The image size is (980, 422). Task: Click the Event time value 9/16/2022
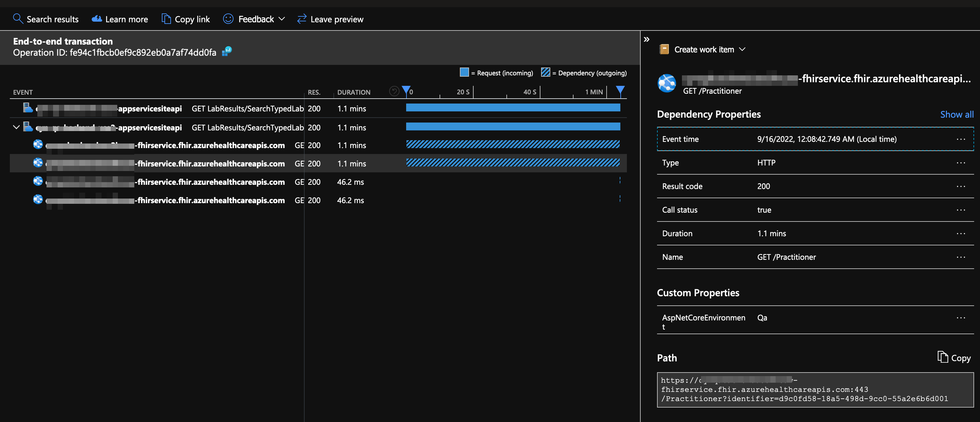point(827,139)
